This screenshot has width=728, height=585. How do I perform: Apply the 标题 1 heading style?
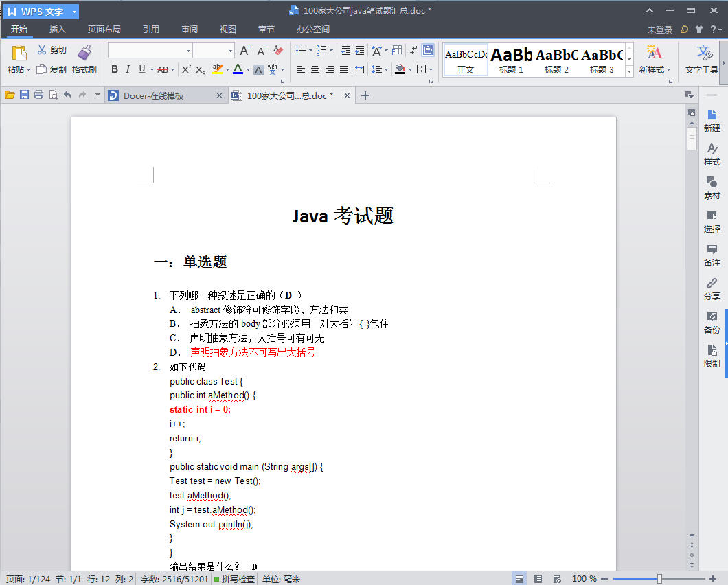point(511,61)
